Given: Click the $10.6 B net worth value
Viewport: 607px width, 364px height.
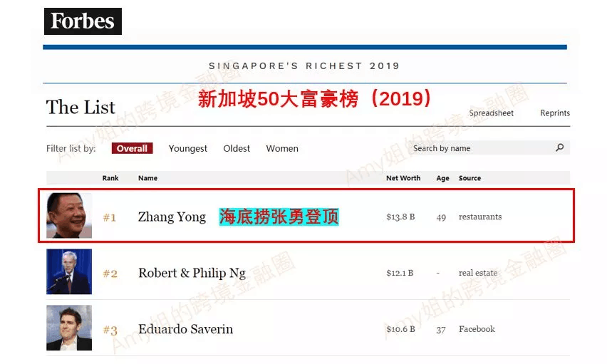Looking at the screenshot, I should click(400, 329).
